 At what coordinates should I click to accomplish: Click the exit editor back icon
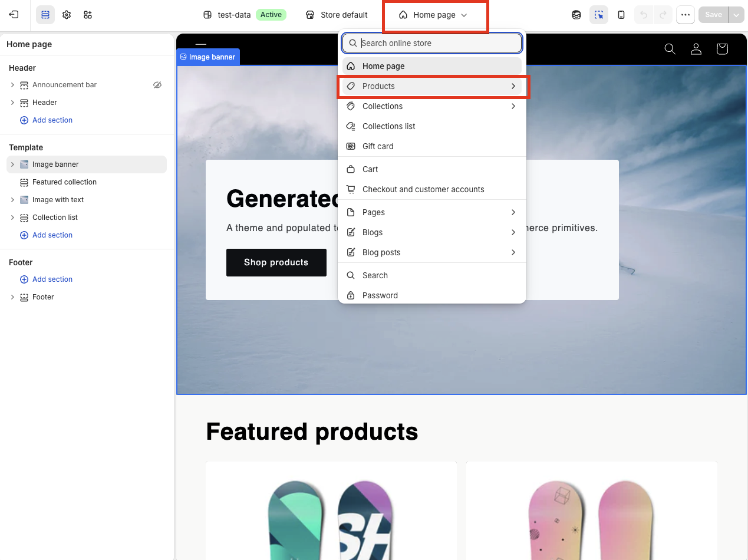(14, 15)
